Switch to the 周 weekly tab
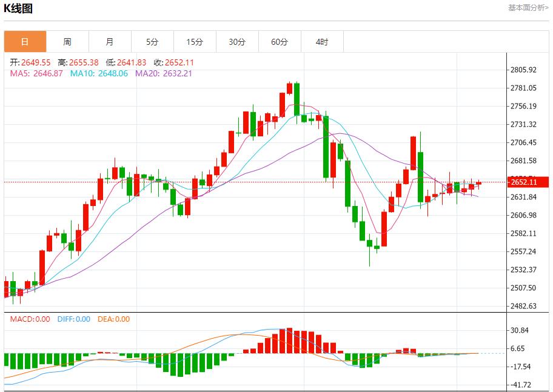 coord(67,42)
